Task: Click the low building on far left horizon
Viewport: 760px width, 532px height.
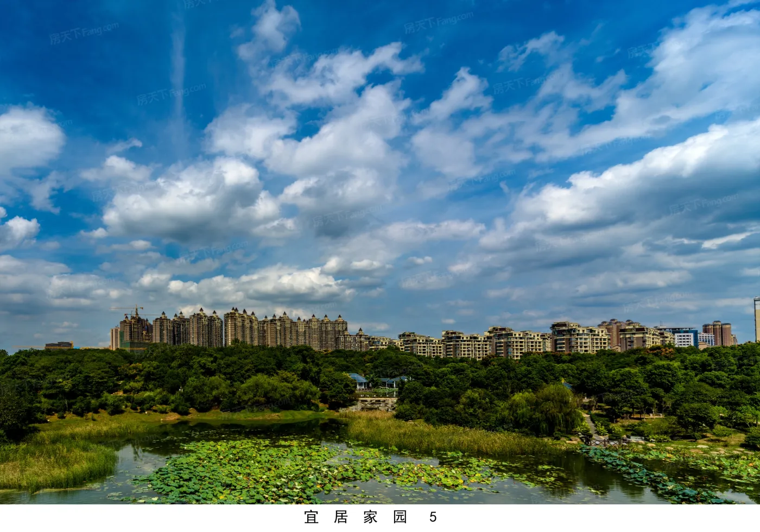Action: 59,345
